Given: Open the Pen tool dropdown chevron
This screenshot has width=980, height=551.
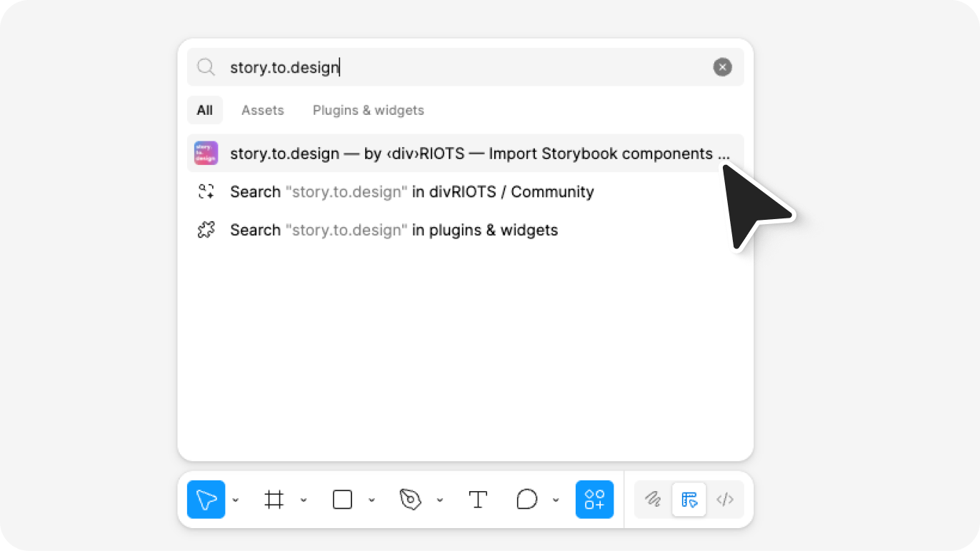Looking at the screenshot, I should pyautogui.click(x=440, y=500).
